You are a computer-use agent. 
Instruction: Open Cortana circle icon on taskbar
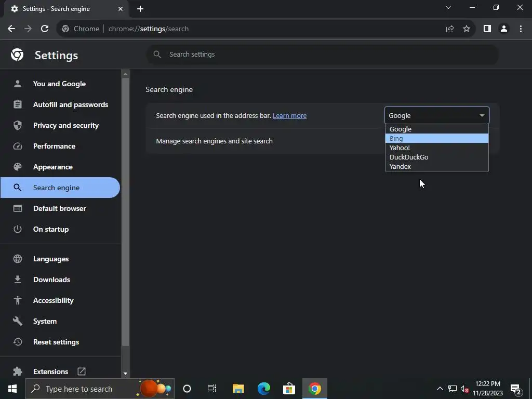tap(187, 389)
